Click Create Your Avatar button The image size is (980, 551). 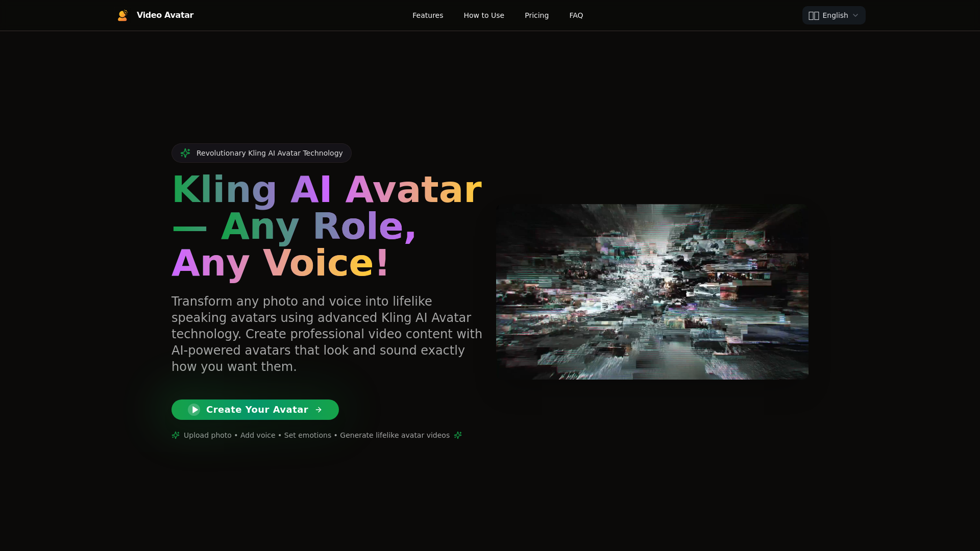[x=255, y=410]
